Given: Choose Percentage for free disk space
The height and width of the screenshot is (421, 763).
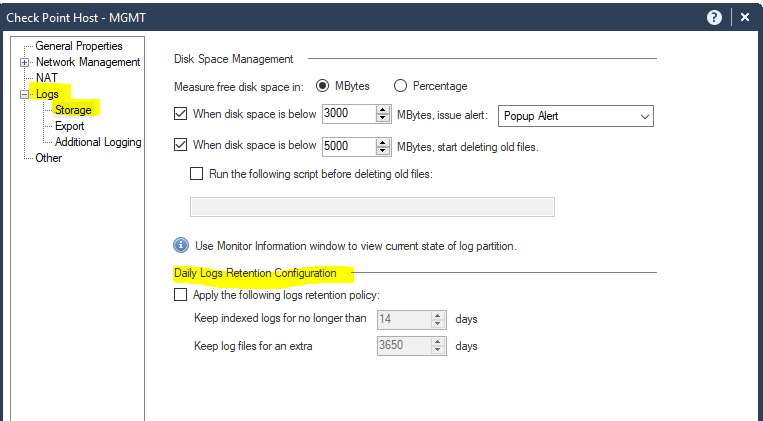Looking at the screenshot, I should click(400, 86).
